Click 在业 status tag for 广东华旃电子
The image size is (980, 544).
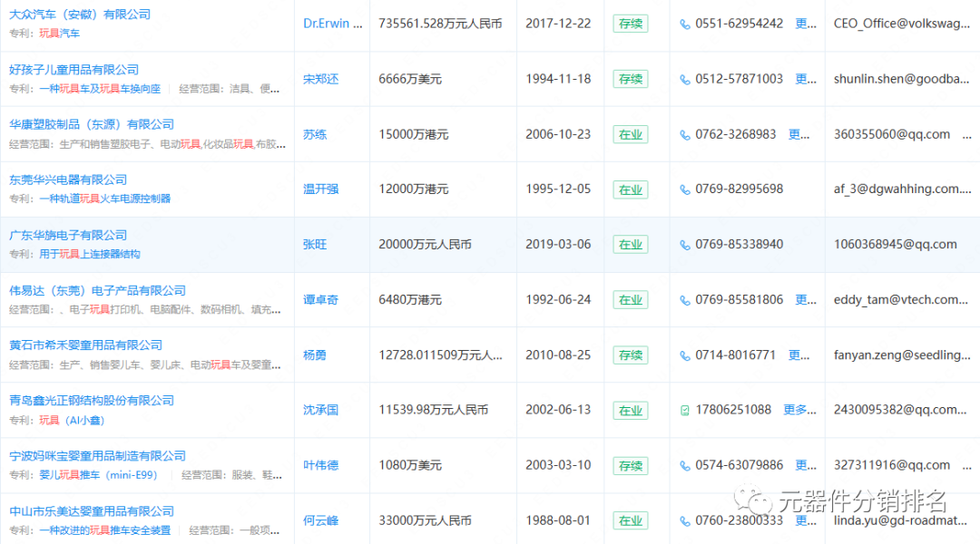click(x=630, y=244)
